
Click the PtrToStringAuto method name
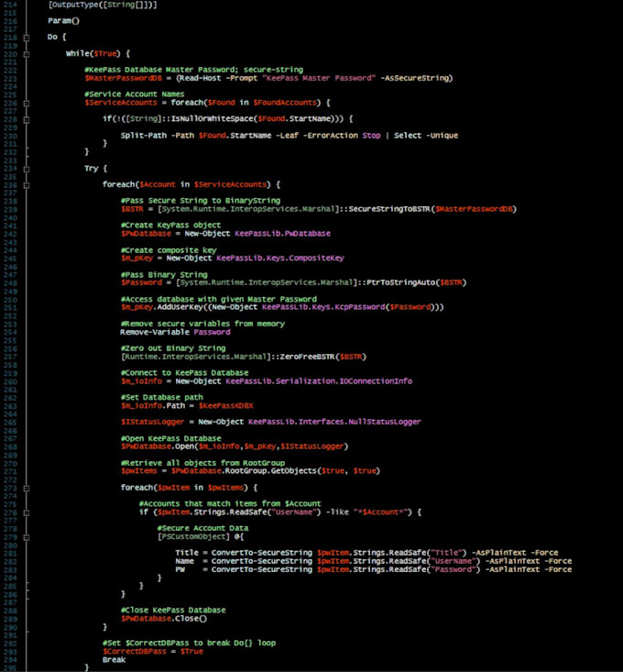click(400, 283)
